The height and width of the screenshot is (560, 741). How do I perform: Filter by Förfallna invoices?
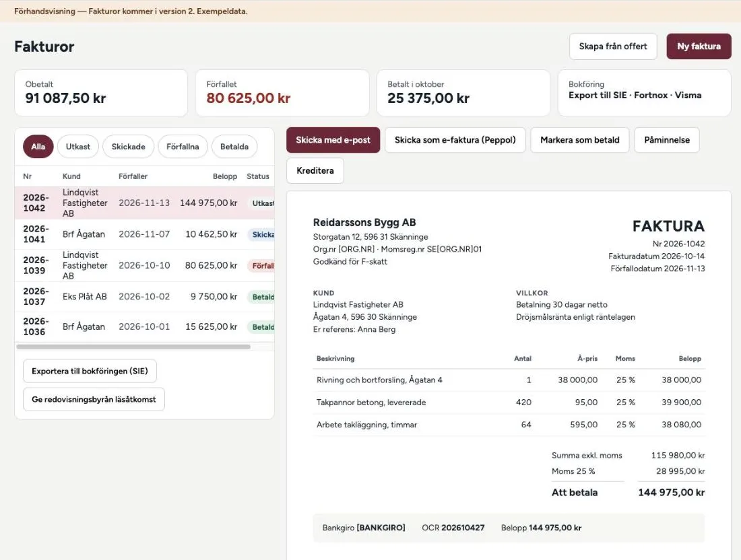pos(183,146)
